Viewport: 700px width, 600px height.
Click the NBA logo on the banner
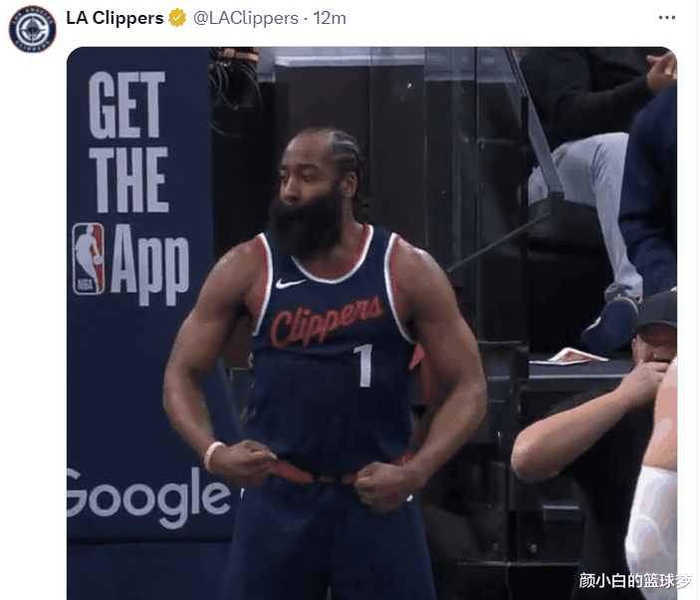pos(88,259)
